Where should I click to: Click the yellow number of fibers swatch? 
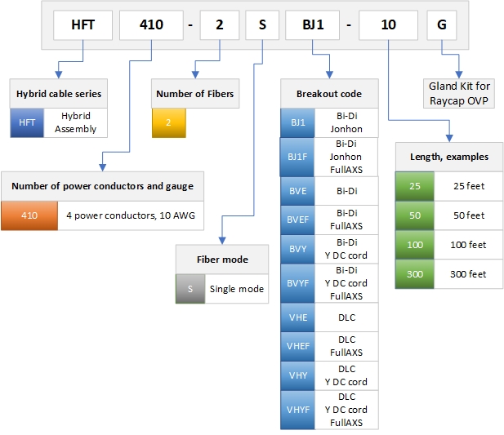click(169, 123)
